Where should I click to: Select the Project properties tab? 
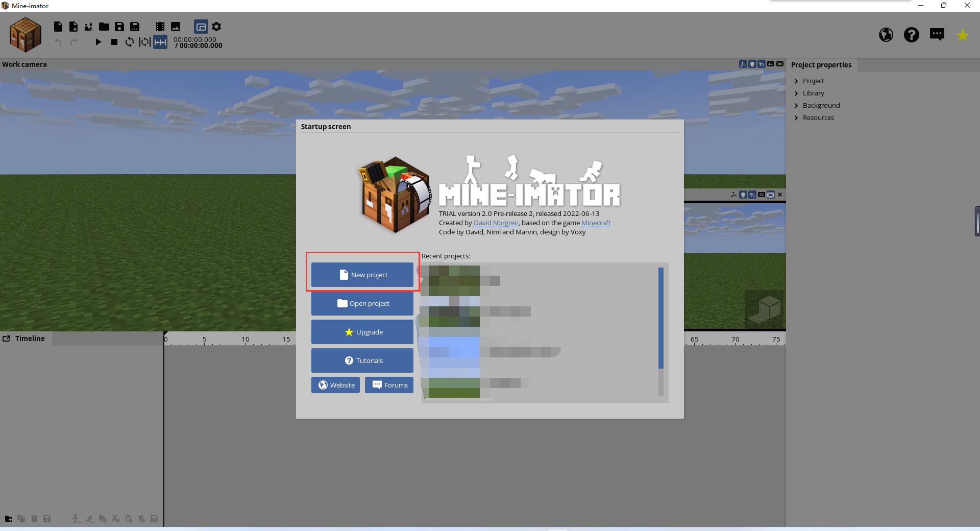pos(821,65)
